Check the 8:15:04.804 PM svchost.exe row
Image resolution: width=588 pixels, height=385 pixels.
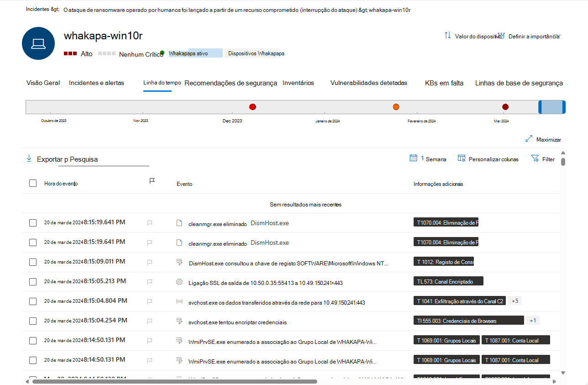click(x=33, y=301)
